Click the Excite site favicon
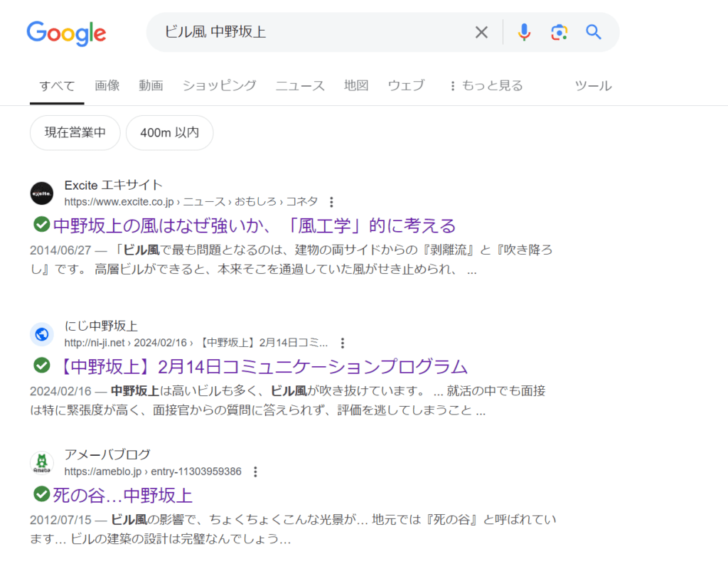The width and height of the screenshot is (728, 571). click(42, 193)
